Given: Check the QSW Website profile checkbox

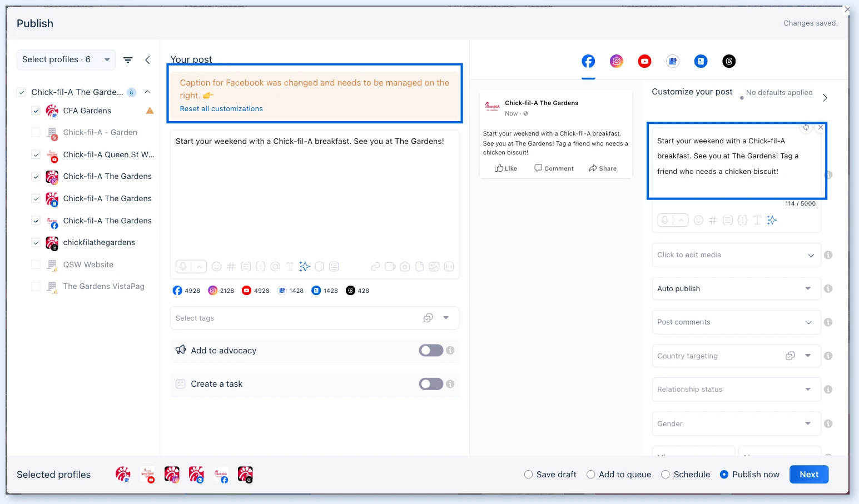Looking at the screenshot, I should click(36, 265).
